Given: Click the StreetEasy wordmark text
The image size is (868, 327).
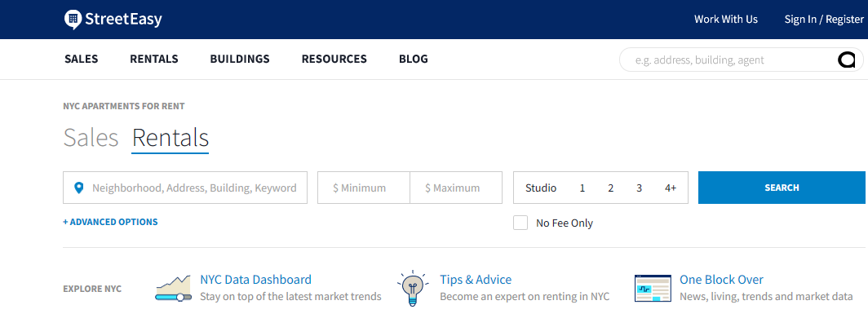Looking at the screenshot, I should click(x=123, y=20).
